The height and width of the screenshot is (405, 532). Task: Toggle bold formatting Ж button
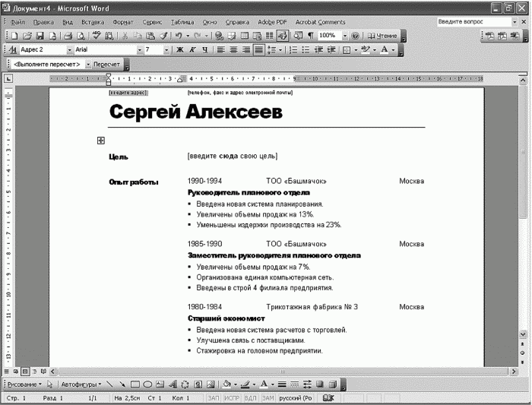coord(180,50)
